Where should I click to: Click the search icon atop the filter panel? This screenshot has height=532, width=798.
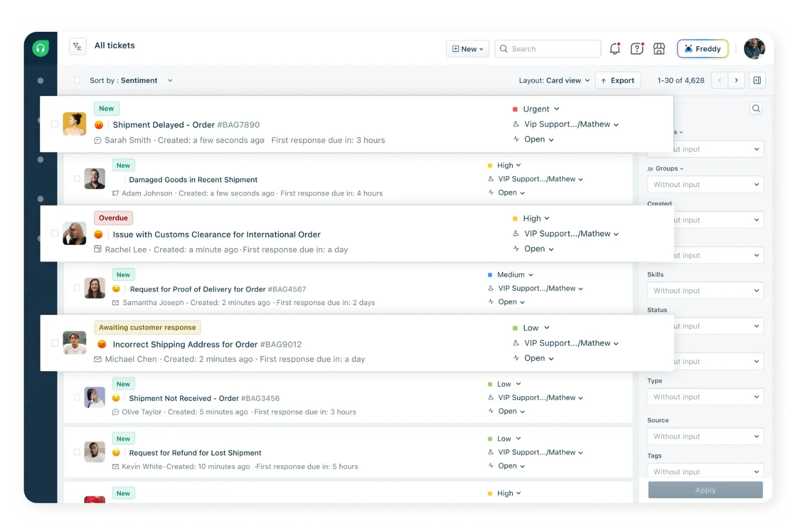(755, 108)
